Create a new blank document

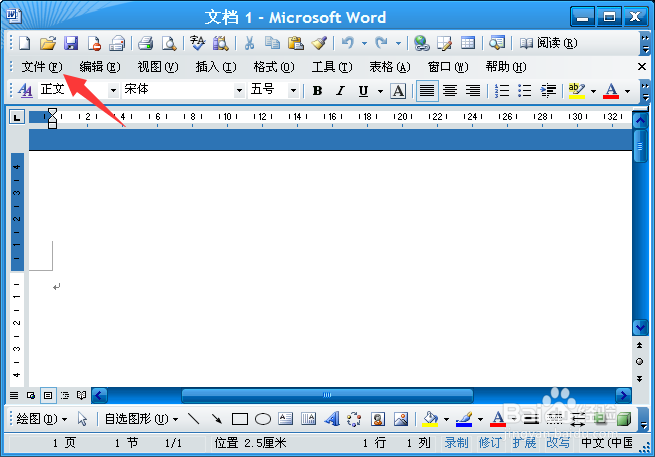pos(25,43)
